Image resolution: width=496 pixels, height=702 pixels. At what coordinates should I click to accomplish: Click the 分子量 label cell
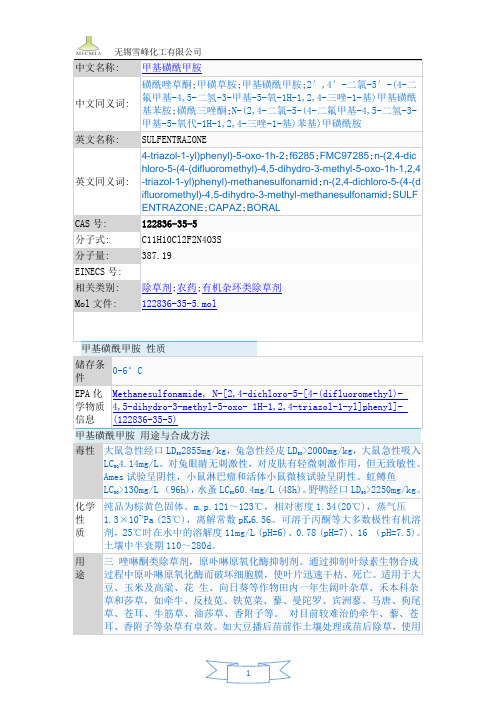pos(107,256)
